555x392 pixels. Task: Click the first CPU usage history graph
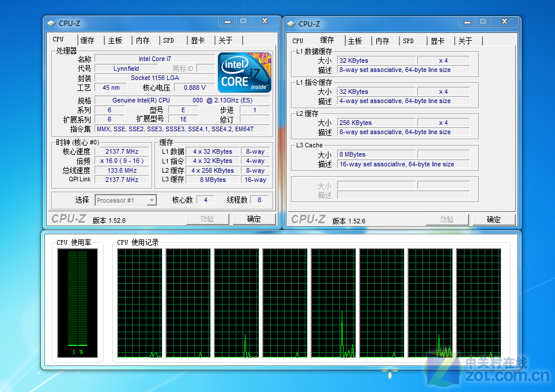[139, 303]
